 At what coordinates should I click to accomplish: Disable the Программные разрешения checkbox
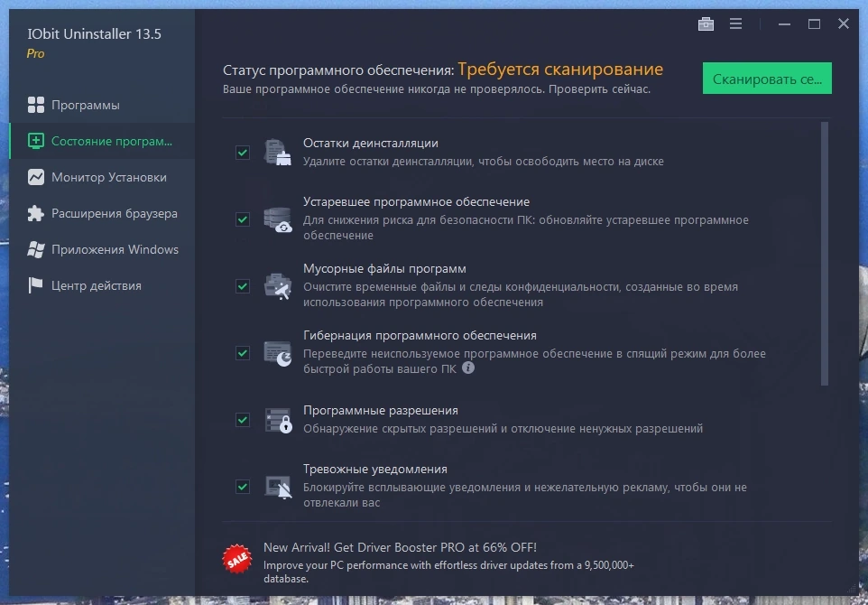point(243,420)
